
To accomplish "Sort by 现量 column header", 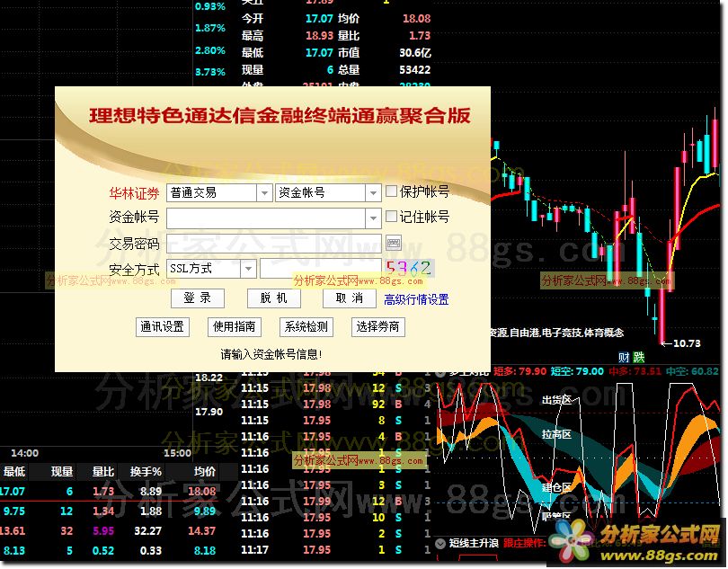I will 62,471.
